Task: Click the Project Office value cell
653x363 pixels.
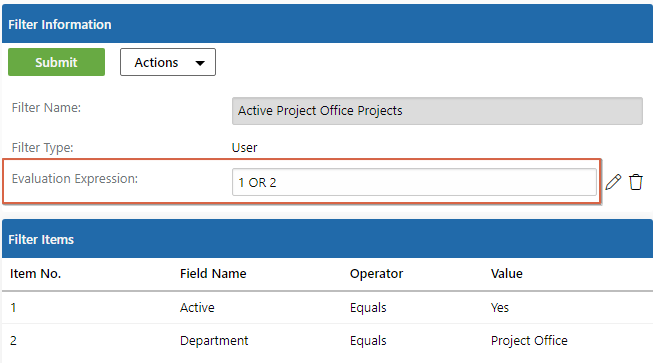Action: 529,341
